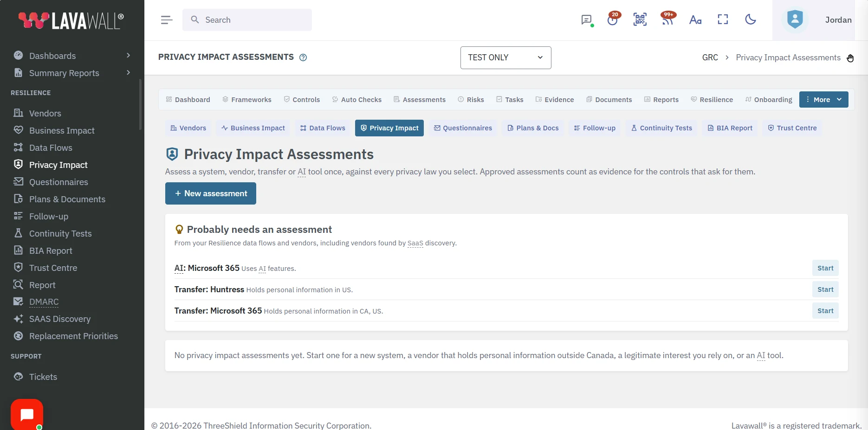Click the user avatar shield icon
Viewport: 868px width, 430px height.
click(795, 19)
